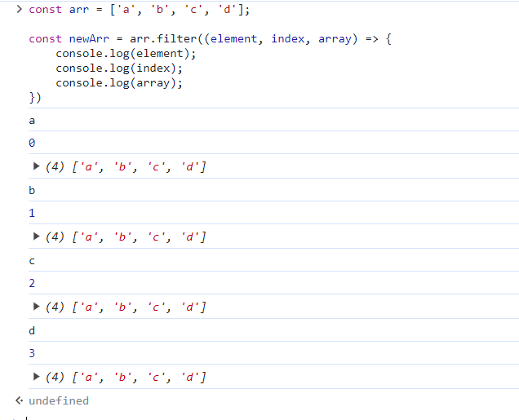Click the logged output 'b'
519x420 pixels.
pyautogui.click(x=32, y=191)
